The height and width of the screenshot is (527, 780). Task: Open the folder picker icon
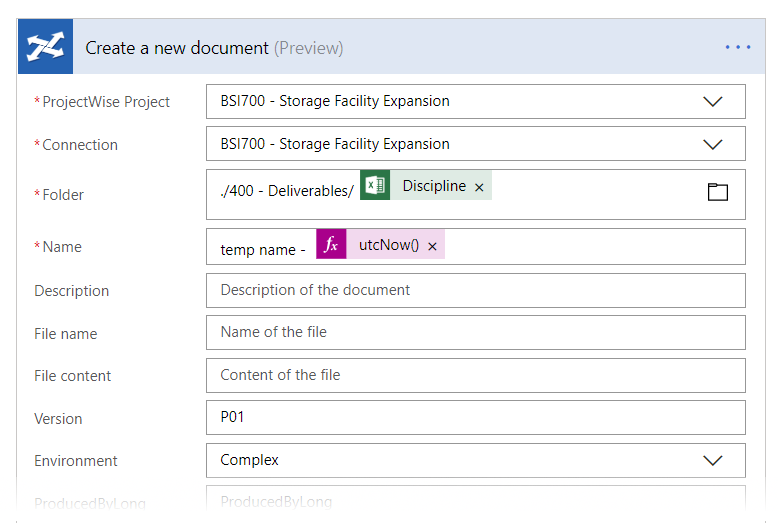coord(717,192)
